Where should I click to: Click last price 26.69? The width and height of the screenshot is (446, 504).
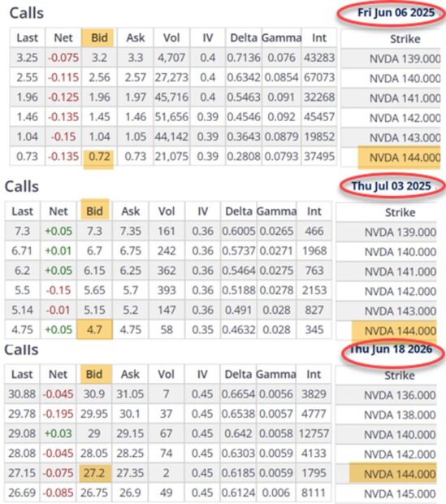pos(22,493)
